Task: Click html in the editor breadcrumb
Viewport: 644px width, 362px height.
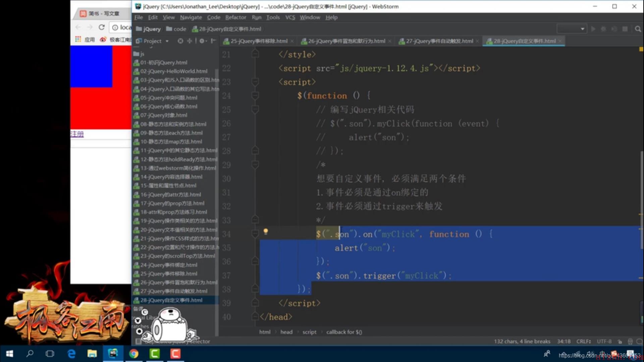Action: point(265,332)
